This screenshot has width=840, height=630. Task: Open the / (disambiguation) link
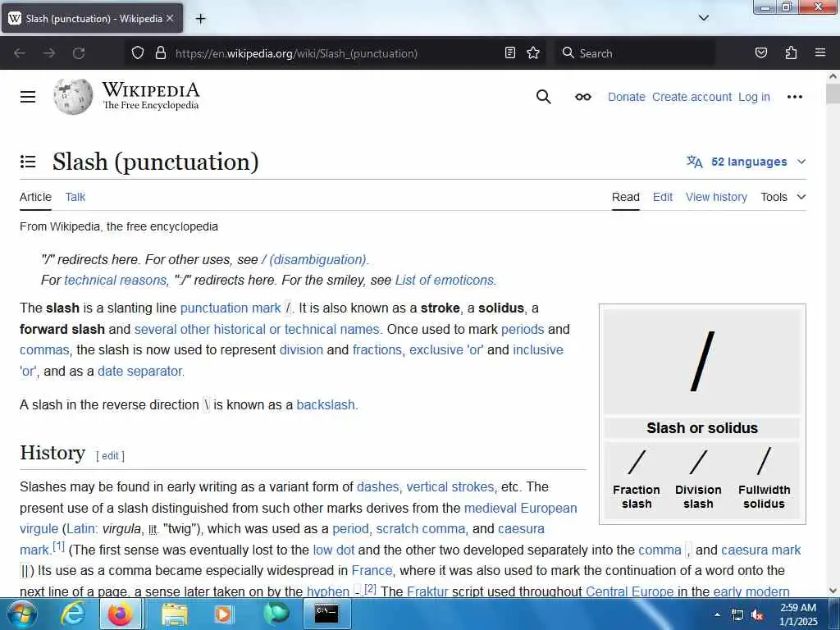click(314, 260)
